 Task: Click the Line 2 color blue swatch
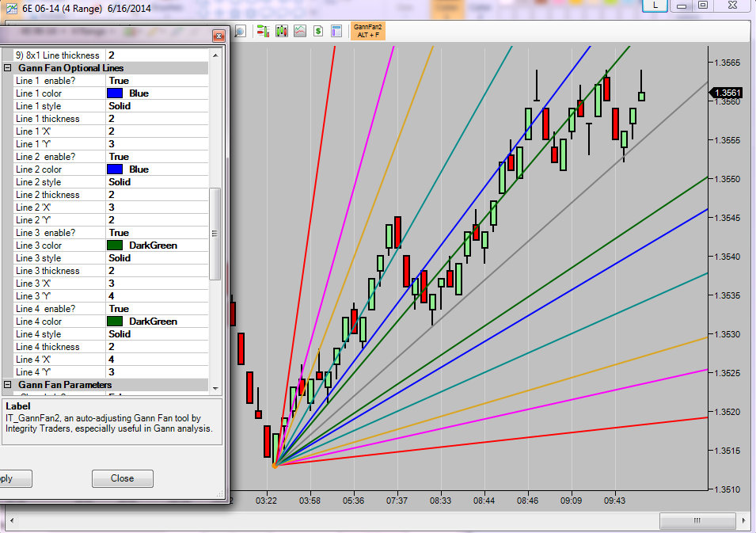tap(115, 169)
